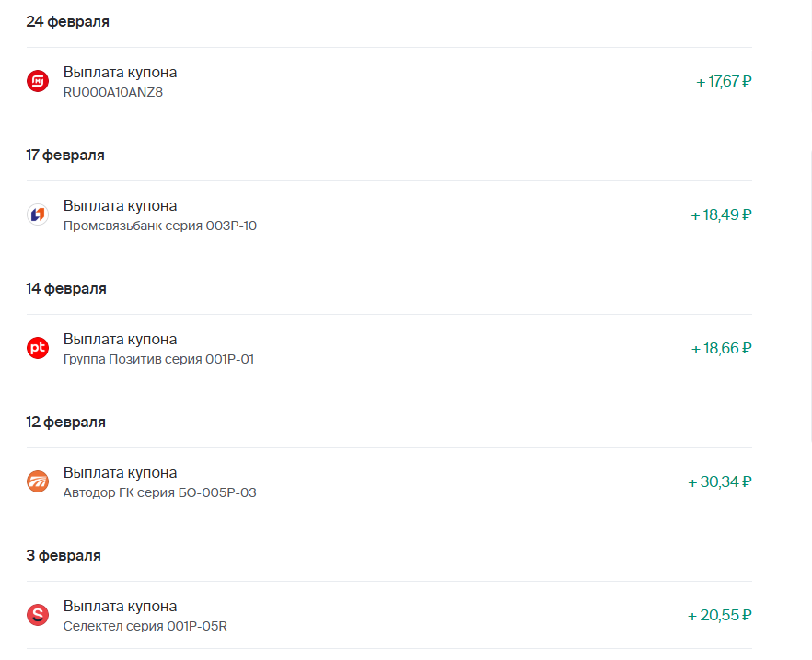Click the +18,66 ₽ coupon amount

point(722,348)
